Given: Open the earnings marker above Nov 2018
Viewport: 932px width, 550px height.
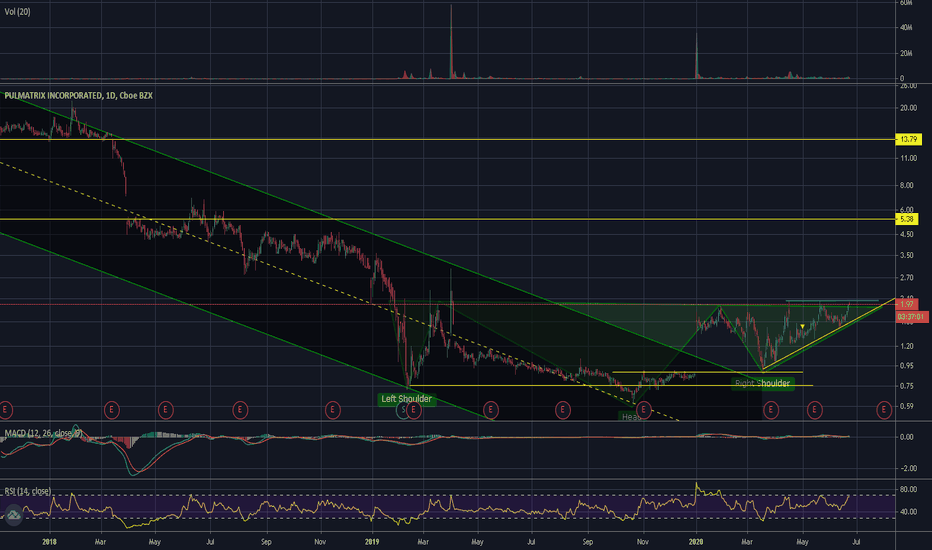Looking at the screenshot, I should pos(333,410).
